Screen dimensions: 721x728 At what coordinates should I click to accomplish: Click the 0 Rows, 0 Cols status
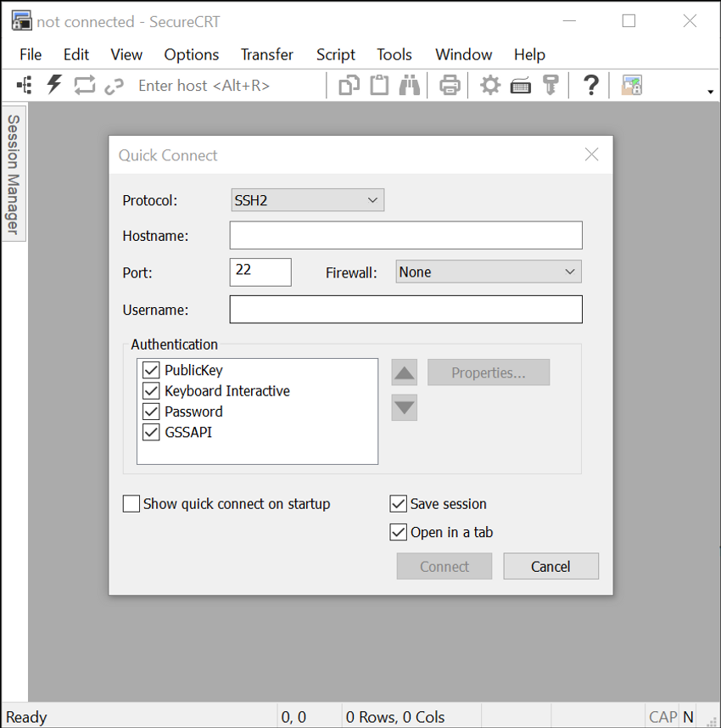click(x=395, y=717)
